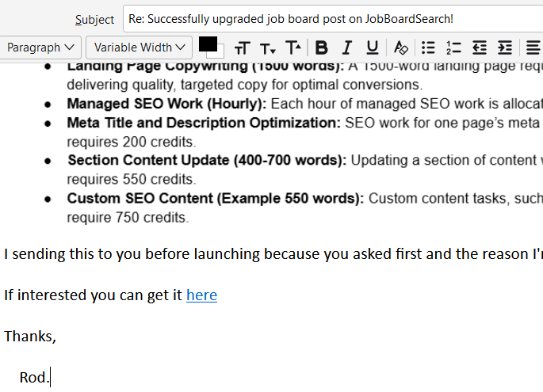Toggle bold formatting
Screen dimensions: 543x392
pyautogui.click(x=321, y=48)
